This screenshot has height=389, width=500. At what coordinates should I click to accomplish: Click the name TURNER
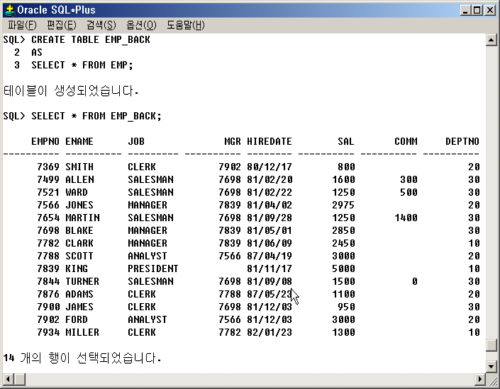[x=82, y=281]
